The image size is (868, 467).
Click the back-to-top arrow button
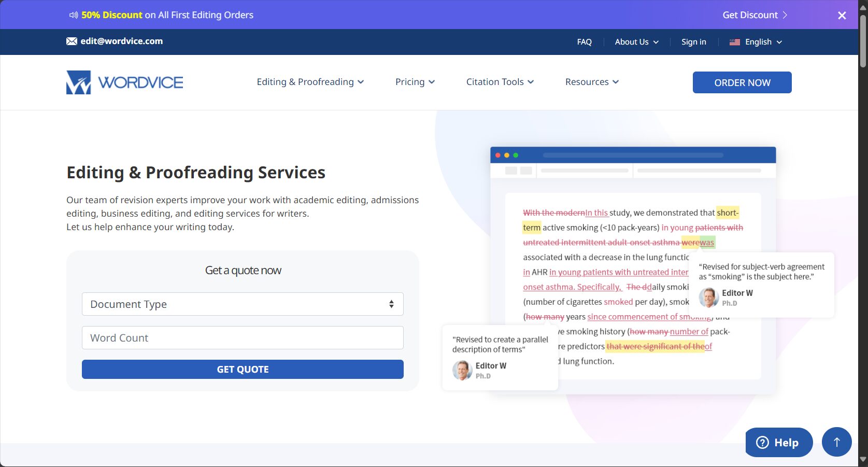(x=837, y=442)
